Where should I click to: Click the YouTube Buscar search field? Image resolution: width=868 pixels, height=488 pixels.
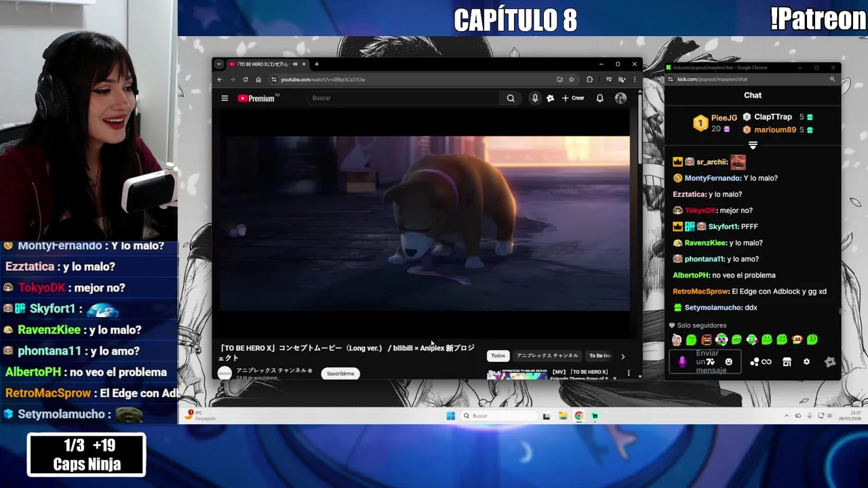(403, 98)
